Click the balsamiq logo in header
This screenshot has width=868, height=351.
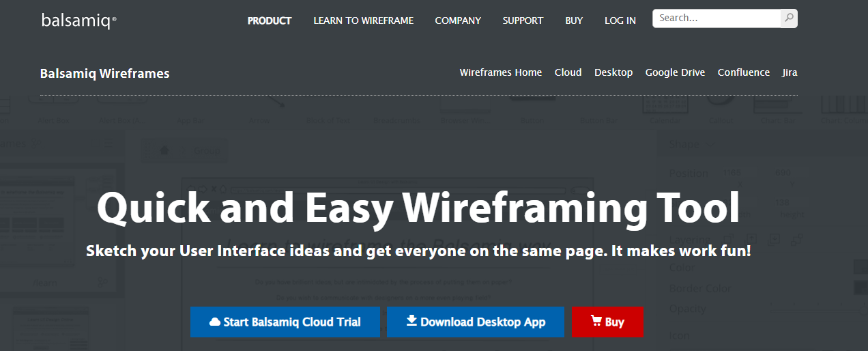[x=79, y=20]
